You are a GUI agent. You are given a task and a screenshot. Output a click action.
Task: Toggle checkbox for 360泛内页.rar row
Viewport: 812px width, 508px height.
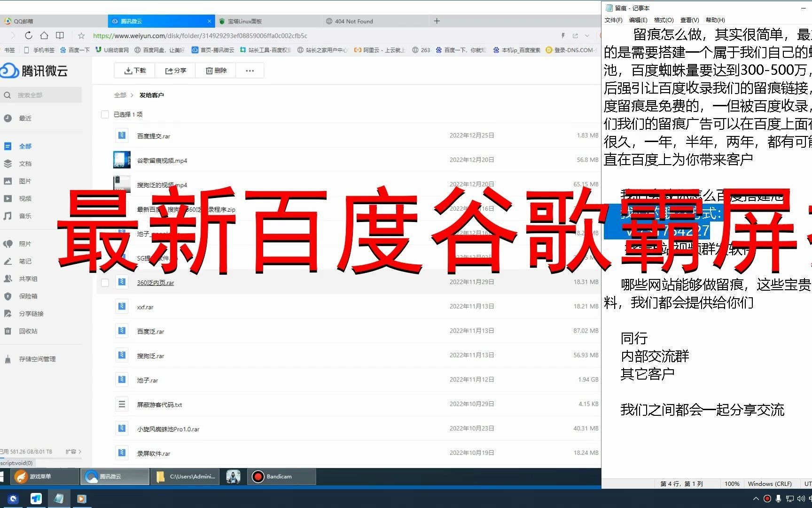click(x=105, y=283)
